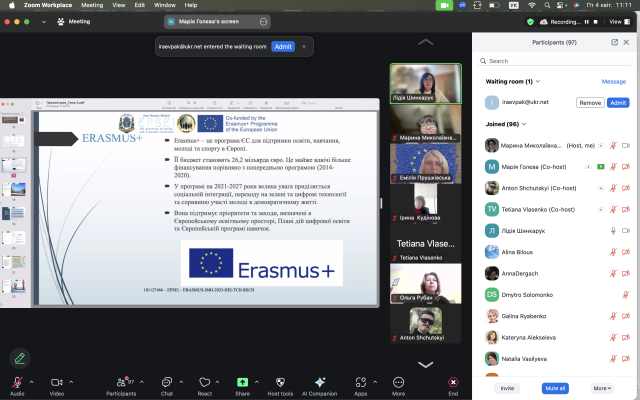Pop out the Participants panel
The width and height of the screenshot is (640, 400).
[x=614, y=42]
